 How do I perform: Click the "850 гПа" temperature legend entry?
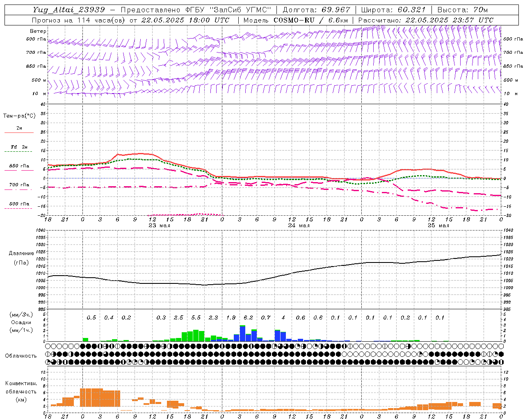click(x=19, y=166)
